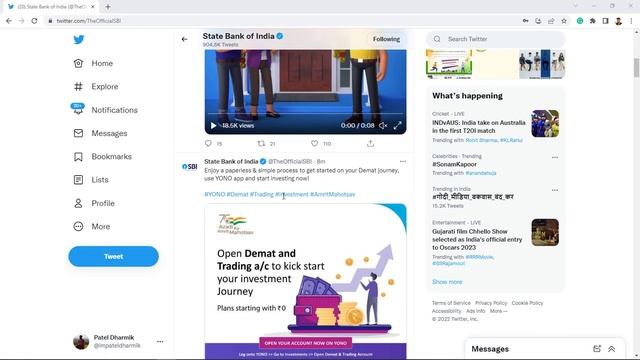This screenshot has width=640, height=360.
Task: Open Messages in the sidebar
Action: coord(100,133)
